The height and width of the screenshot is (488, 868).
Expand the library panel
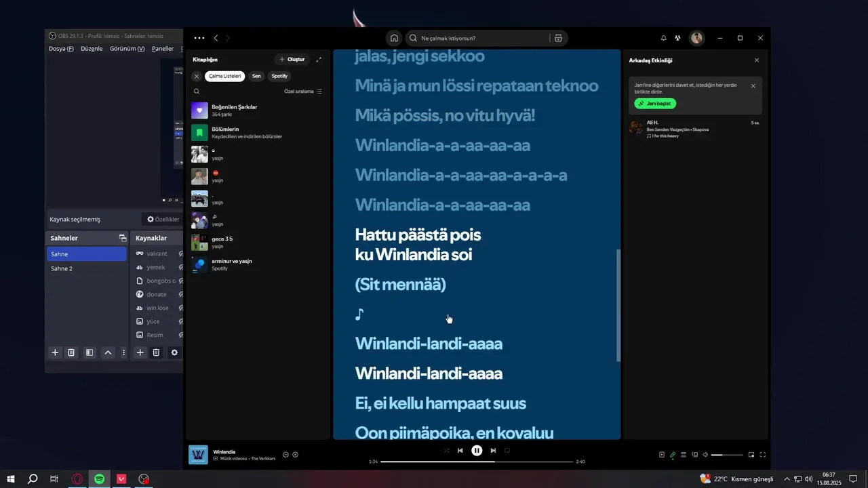(319, 60)
